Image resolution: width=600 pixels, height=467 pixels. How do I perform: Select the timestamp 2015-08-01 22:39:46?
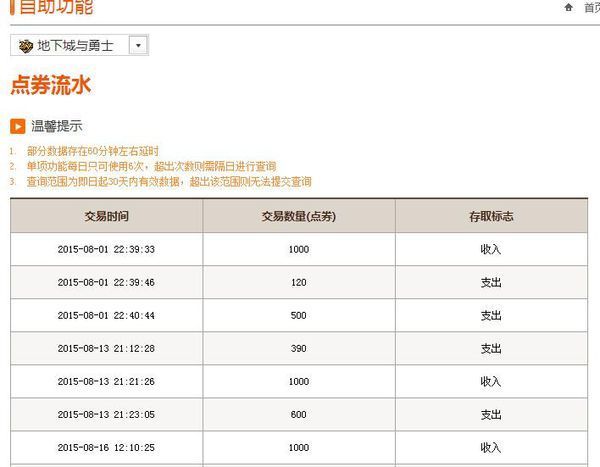pos(106,282)
